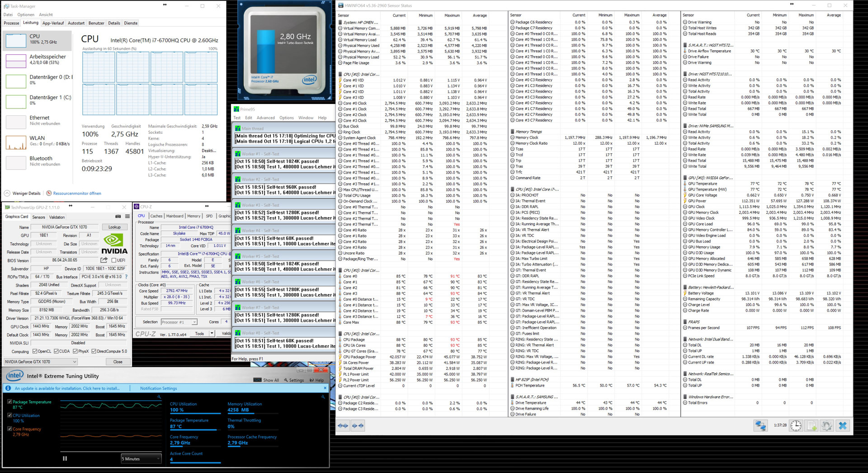Select Ethernet entry in Task Manager sidebar
The height and width of the screenshot is (473, 868).
37,121
